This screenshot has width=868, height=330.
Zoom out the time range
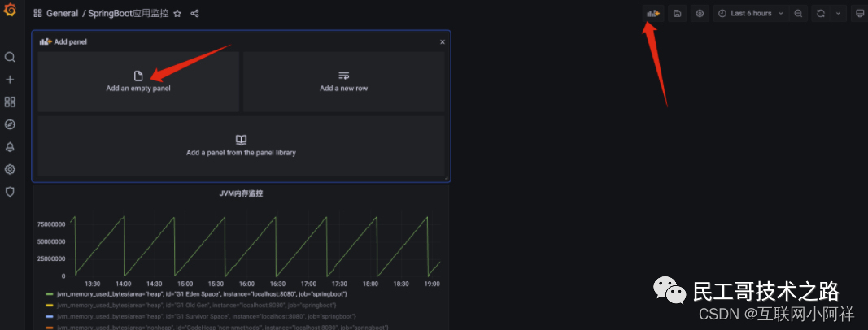coord(798,14)
